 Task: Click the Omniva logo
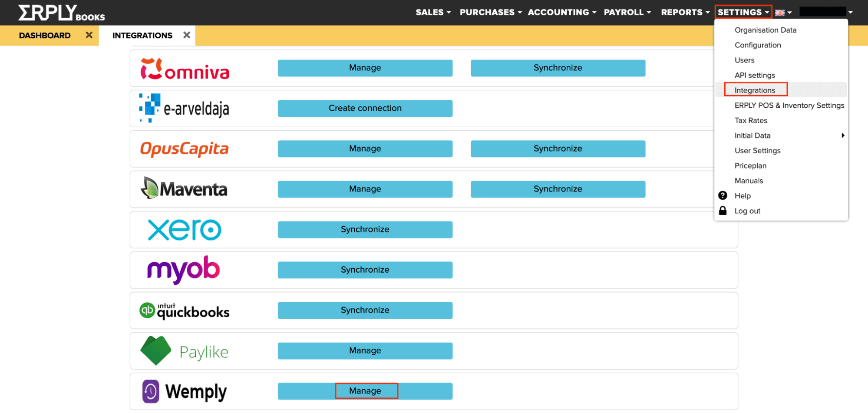click(x=185, y=69)
